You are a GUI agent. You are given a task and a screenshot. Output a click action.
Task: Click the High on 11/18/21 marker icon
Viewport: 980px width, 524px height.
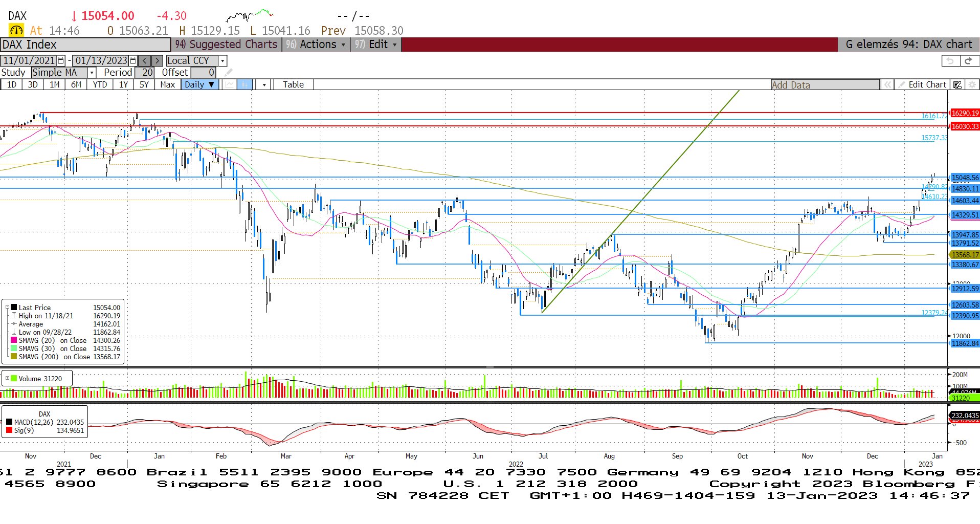point(14,316)
